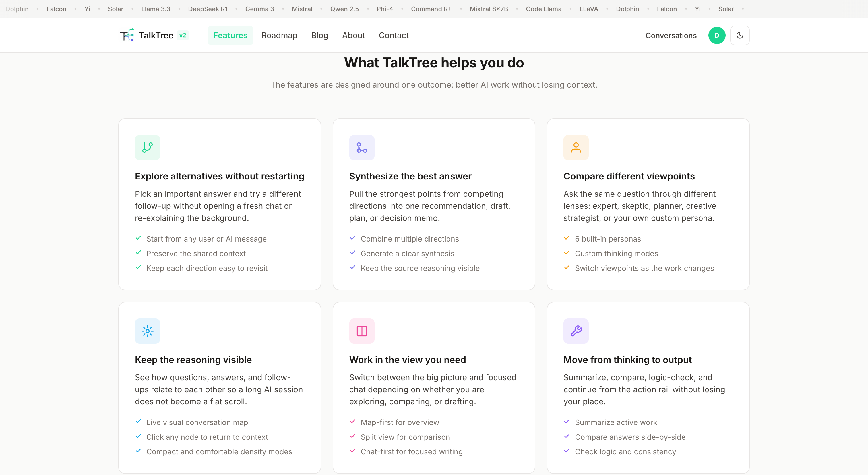Viewport: 868px width, 475px height.
Task: Open the Roadmap menu item
Action: click(x=279, y=35)
